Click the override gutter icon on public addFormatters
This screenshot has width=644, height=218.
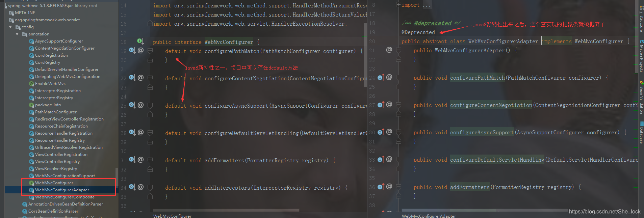pos(381,187)
